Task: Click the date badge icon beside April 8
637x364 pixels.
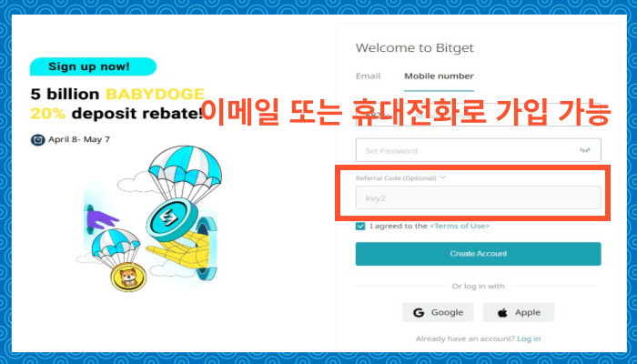Action: pos(38,140)
